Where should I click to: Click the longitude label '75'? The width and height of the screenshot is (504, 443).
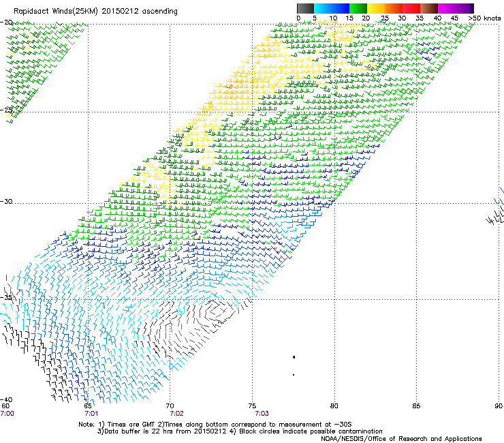(252, 406)
